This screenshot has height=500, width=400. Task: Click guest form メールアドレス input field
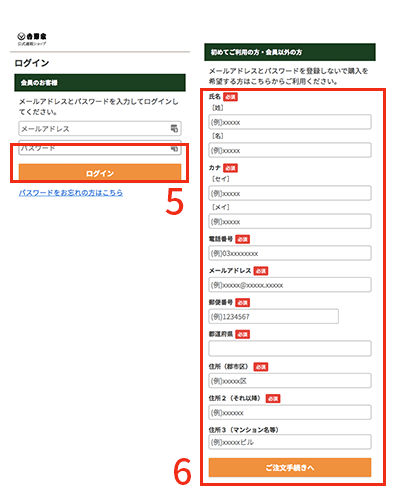tap(290, 285)
